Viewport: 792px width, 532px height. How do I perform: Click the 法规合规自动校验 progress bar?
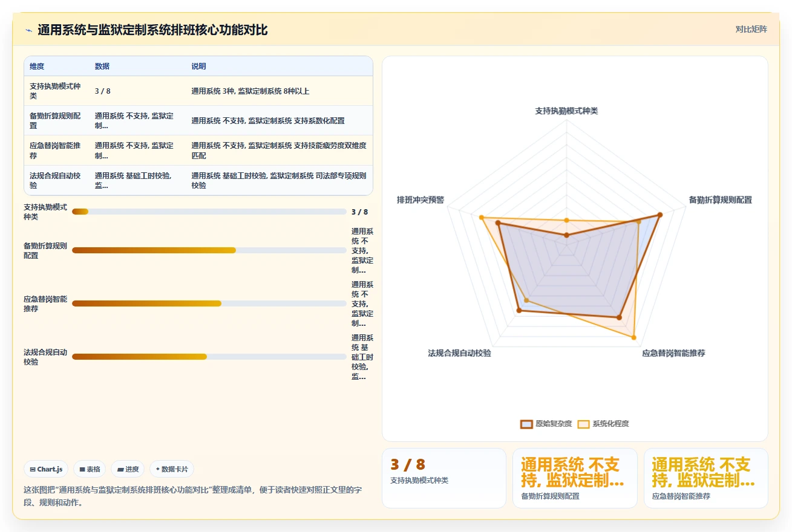point(209,357)
